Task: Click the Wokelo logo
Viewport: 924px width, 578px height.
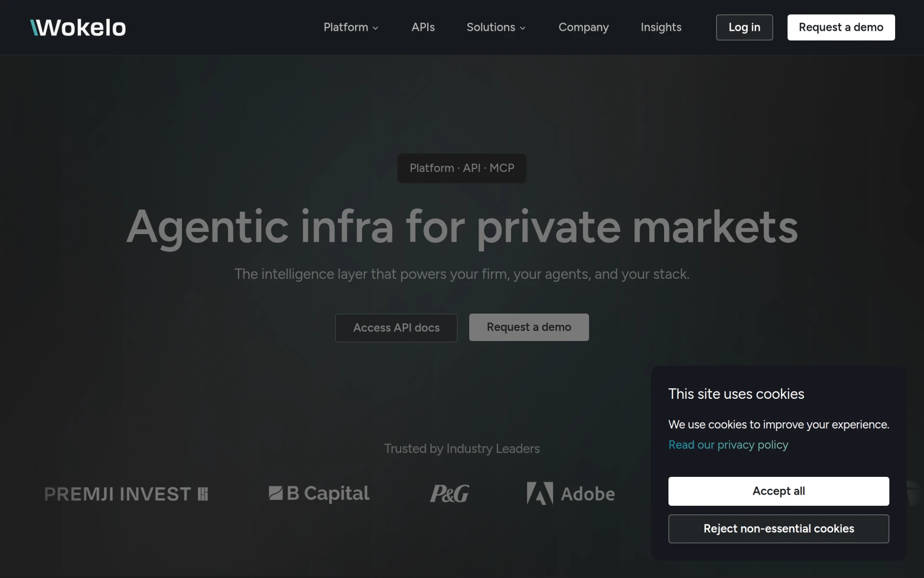Action: tap(78, 27)
